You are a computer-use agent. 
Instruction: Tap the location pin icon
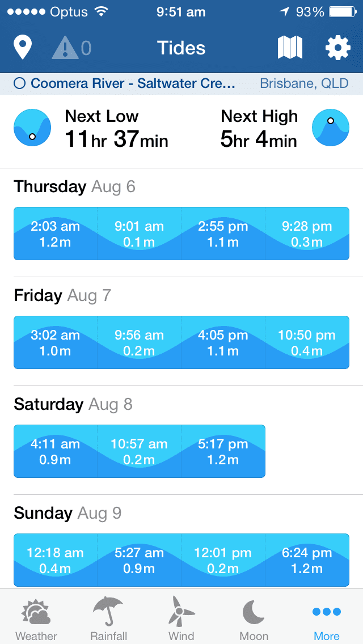point(23,48)
